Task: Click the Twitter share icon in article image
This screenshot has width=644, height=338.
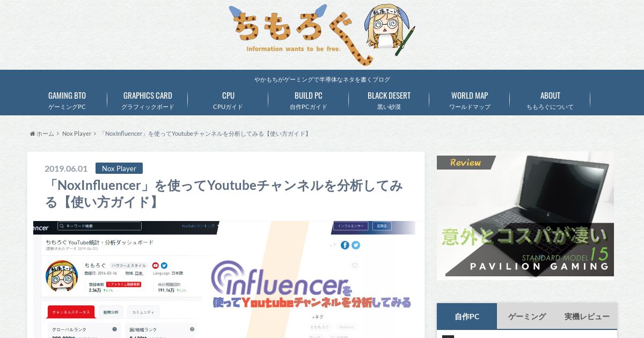Action: 356,245
